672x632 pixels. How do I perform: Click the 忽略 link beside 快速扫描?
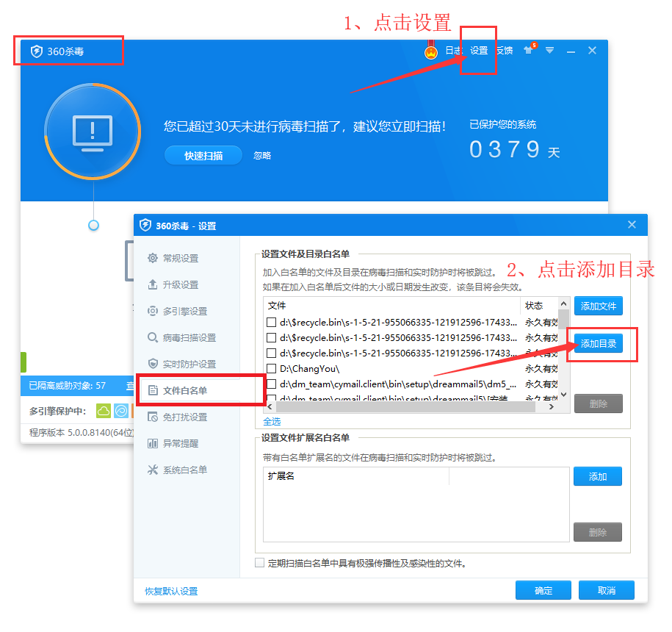tap(262, 156)
